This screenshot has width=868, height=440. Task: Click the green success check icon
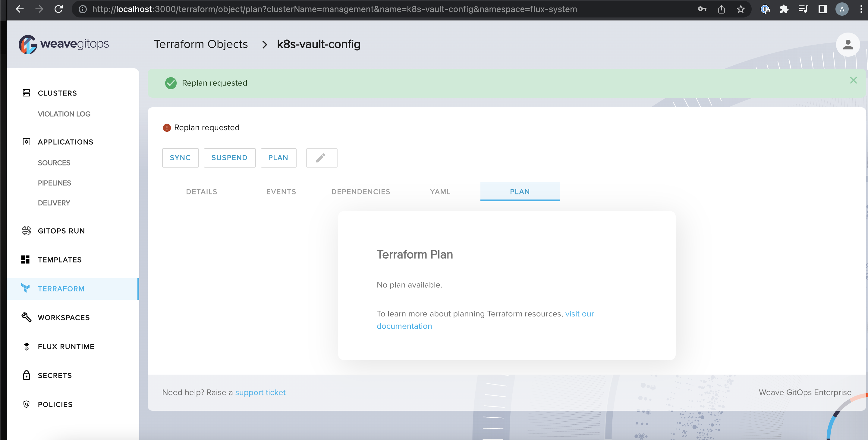pyautogui.click(x=171, y=83)
